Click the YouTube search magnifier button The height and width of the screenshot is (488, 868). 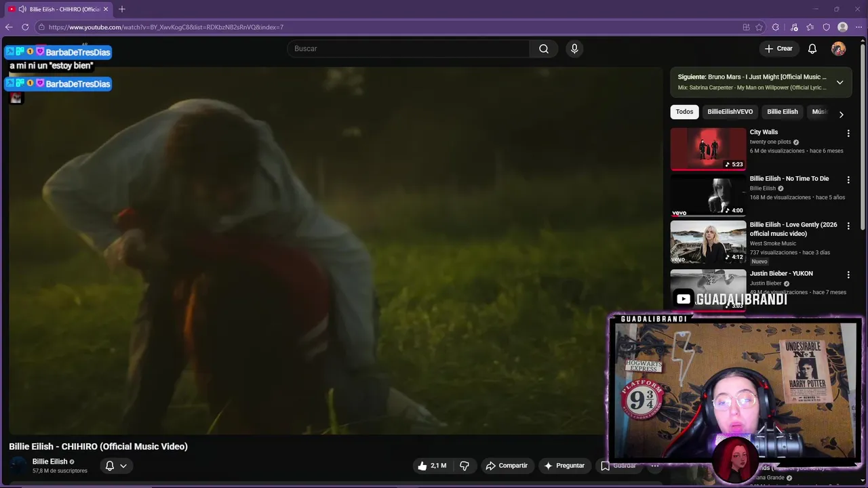pyautogui.click(x=544, y=49)
